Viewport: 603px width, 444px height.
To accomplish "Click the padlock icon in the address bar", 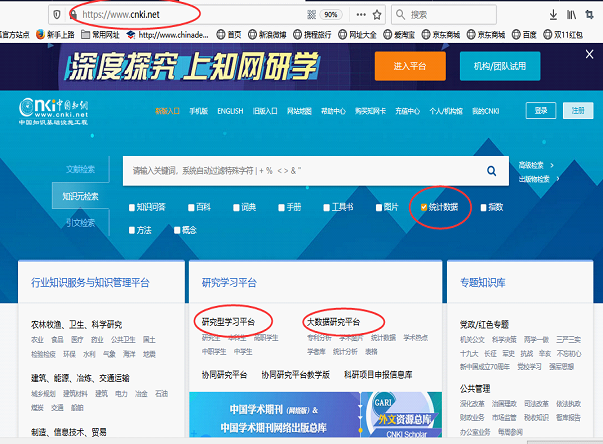I will (x=72, y=15).
